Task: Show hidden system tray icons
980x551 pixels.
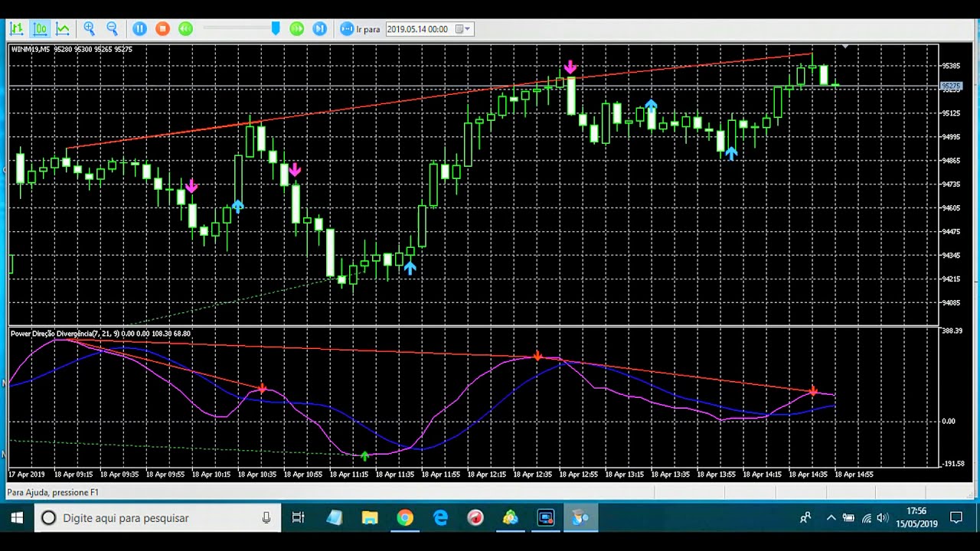Action: [831, 518]
